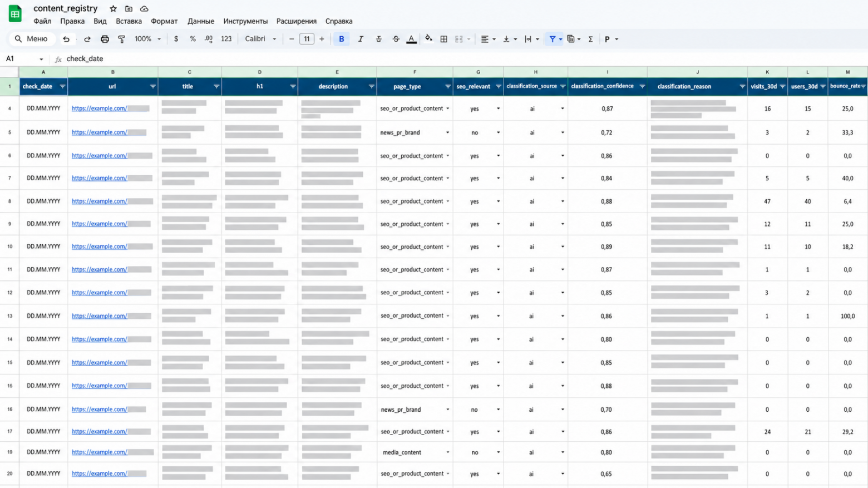This screenshot has height=488, width=868.
Task: Open the Вставка menu
Action: [x=129, y=21]
